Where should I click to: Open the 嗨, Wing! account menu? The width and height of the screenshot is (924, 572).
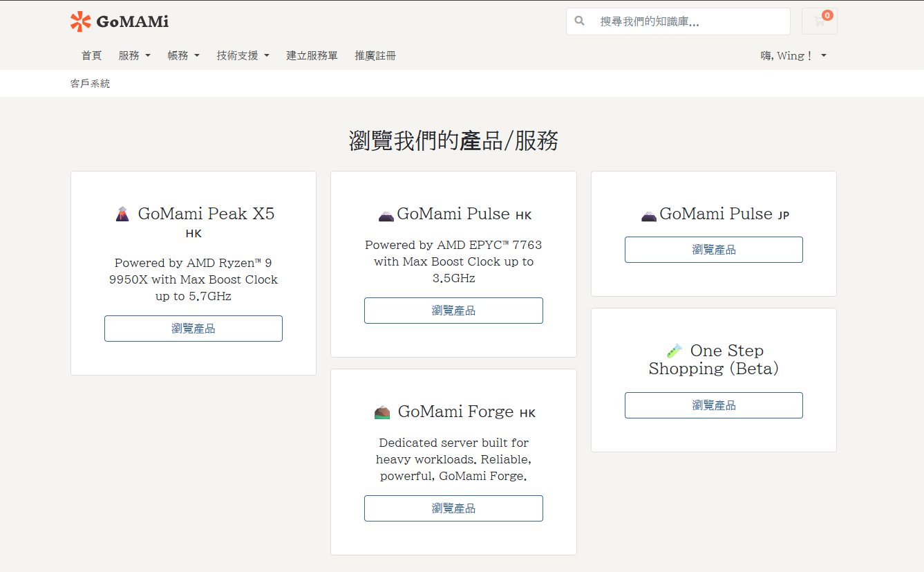pyautogui.click(x=793, y=55)
